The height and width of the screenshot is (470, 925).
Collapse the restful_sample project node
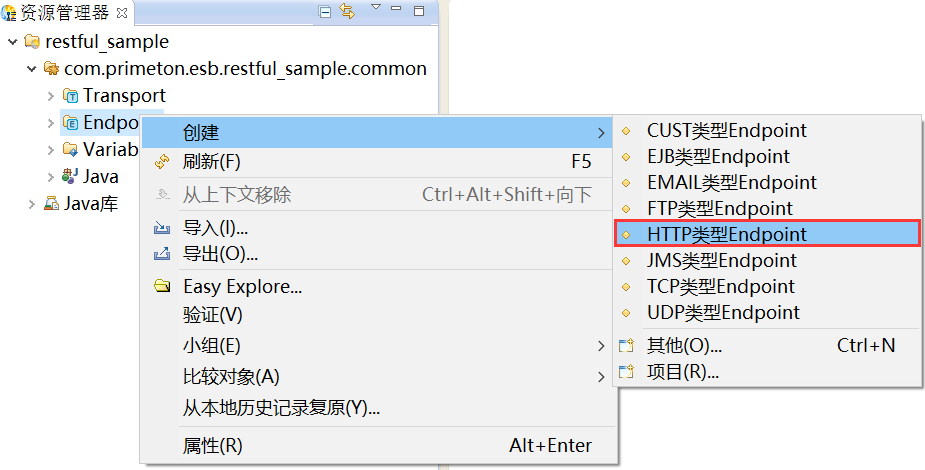tap(13, 42)
